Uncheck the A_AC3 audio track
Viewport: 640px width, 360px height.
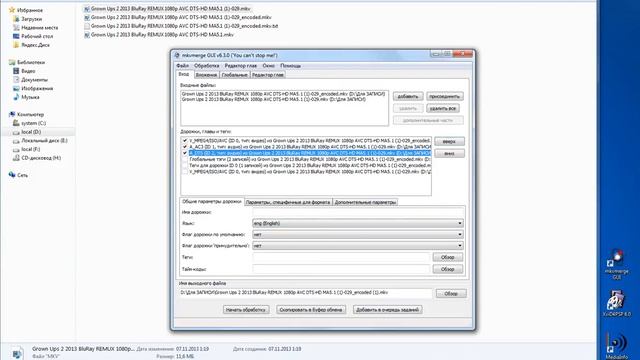coord(184,147)
